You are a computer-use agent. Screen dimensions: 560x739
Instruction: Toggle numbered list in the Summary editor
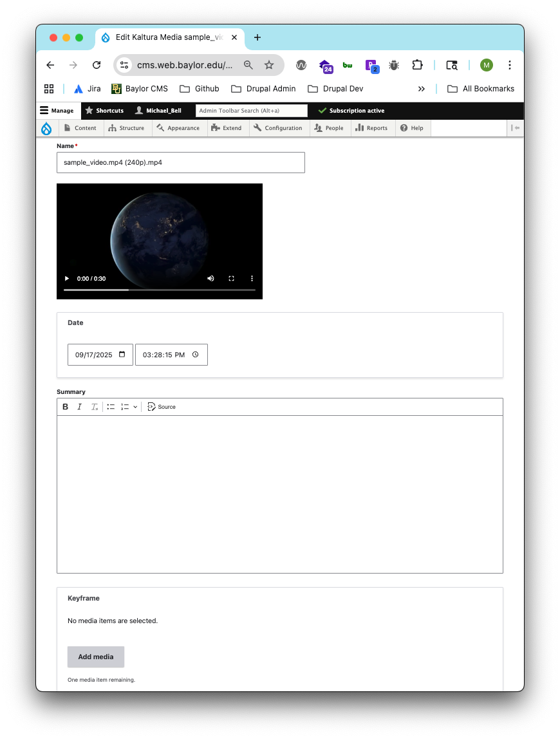point(125,407)
